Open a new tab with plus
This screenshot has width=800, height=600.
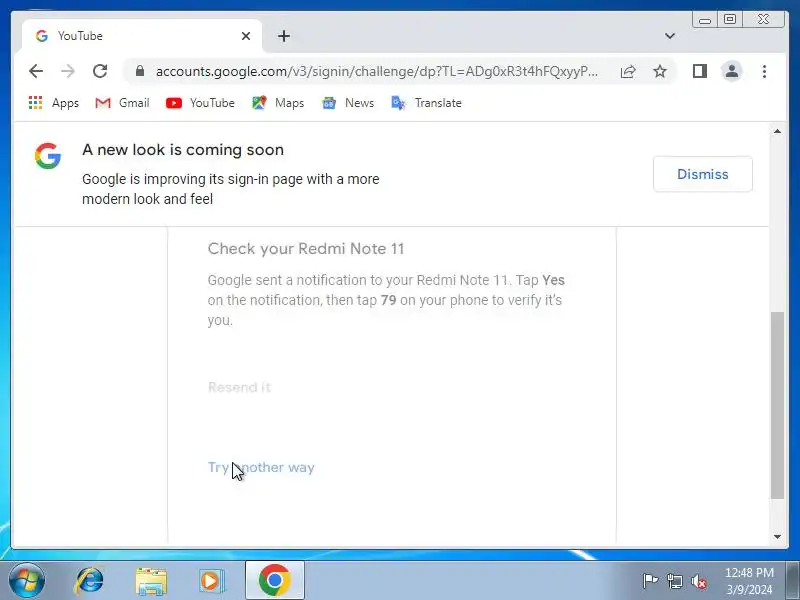284,36
